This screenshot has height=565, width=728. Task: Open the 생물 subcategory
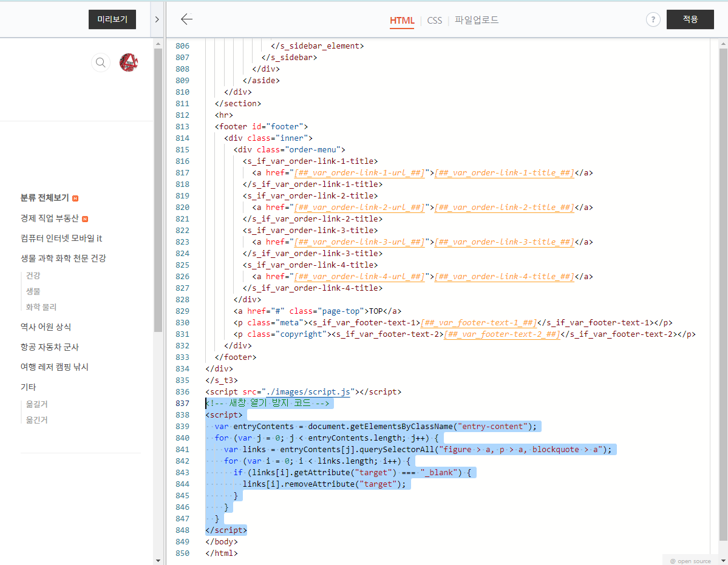coord(33,291)
